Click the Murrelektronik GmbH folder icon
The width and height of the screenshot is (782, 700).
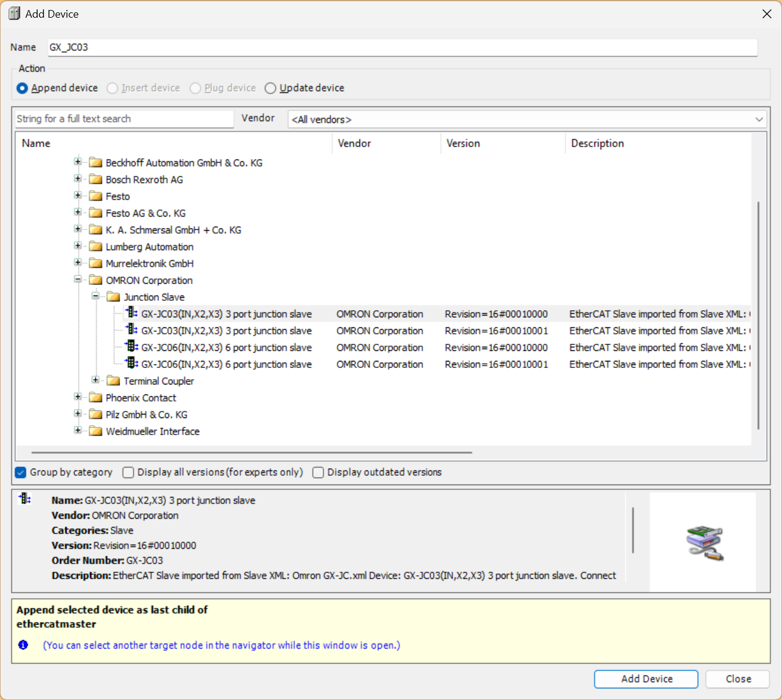click(x=95, y=263)
